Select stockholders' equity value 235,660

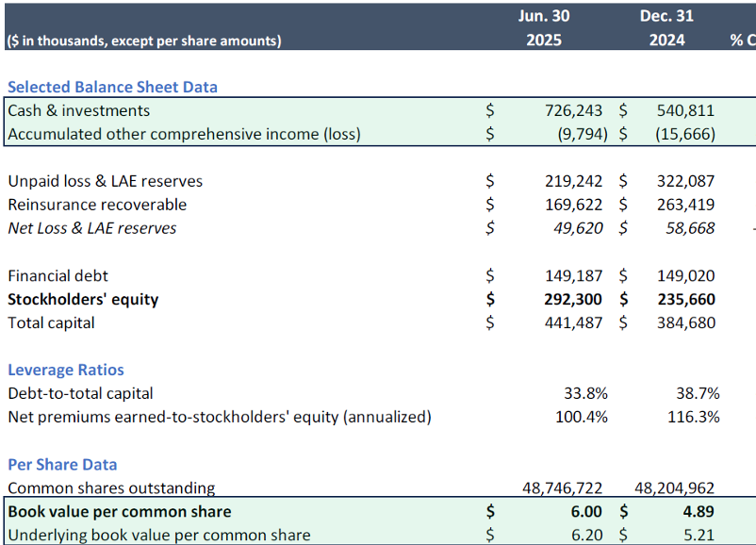coord(686,299)
